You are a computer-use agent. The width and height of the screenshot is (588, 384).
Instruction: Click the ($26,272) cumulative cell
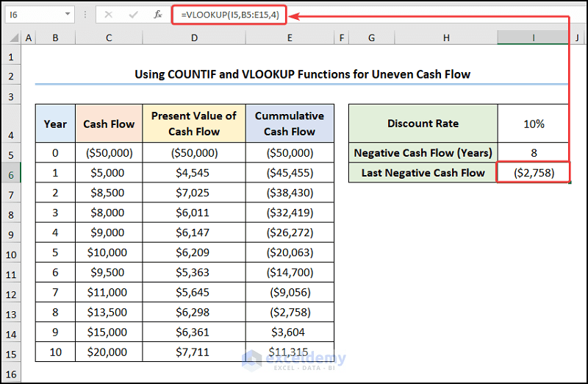click(290, 232)
